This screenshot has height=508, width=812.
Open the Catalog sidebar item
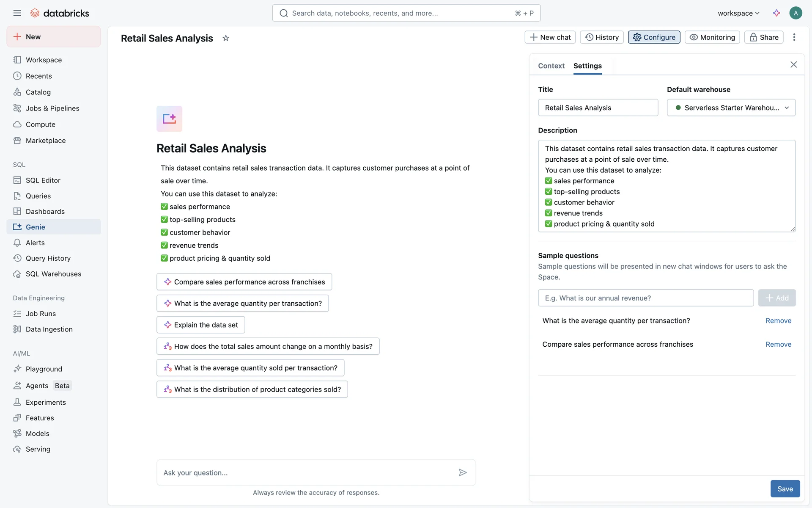coord(38,92)
